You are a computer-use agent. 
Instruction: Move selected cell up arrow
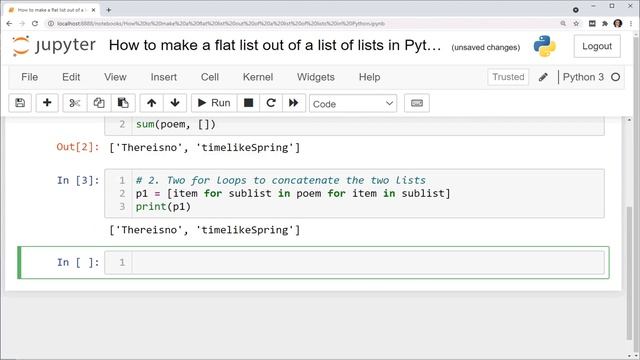click(151, 103)
